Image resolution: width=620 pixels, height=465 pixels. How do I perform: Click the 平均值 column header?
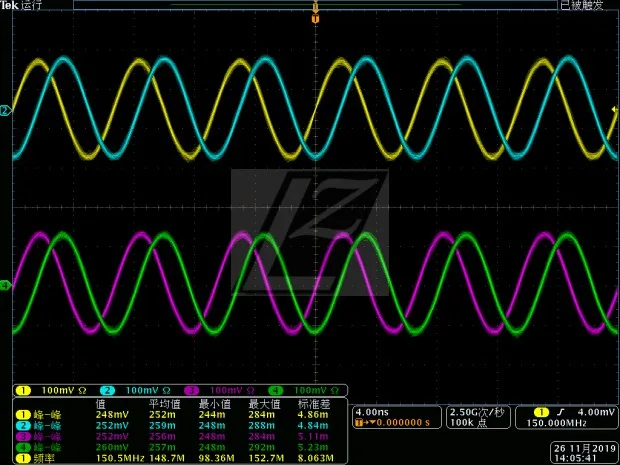(165, 404)
